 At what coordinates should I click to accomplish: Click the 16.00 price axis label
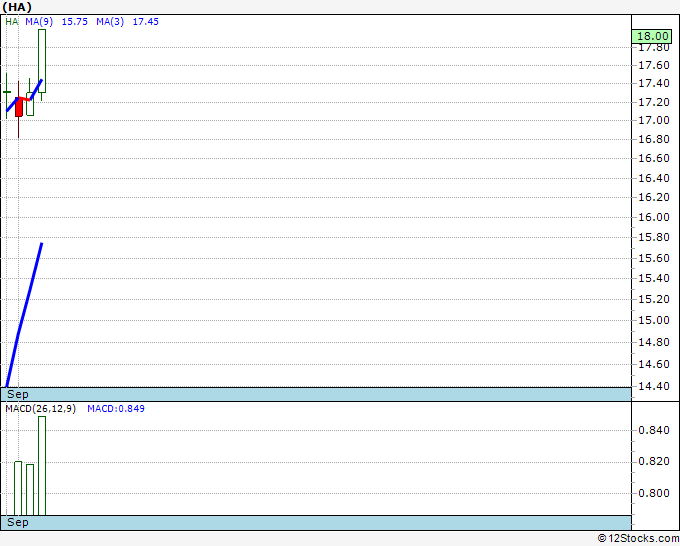coord(654,217)
